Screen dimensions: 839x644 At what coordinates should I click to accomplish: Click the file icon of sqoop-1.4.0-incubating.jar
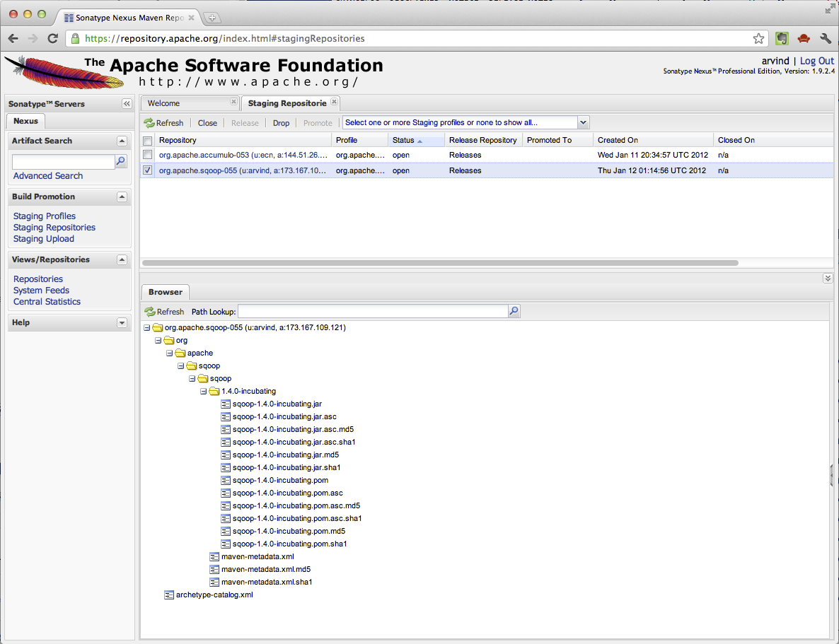tap(226, 404)
